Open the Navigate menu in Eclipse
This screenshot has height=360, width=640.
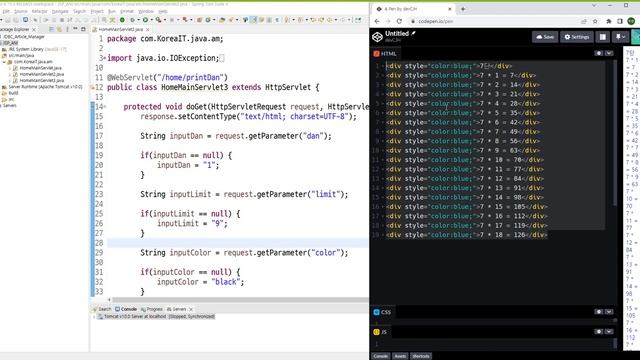tap(60, 11)
